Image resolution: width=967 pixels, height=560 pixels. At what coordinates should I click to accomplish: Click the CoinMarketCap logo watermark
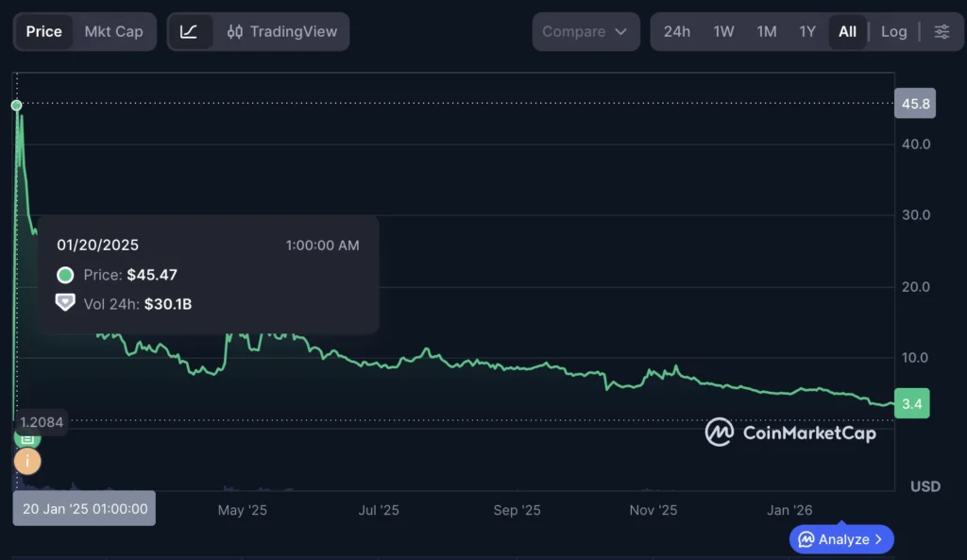coord(790,433)
